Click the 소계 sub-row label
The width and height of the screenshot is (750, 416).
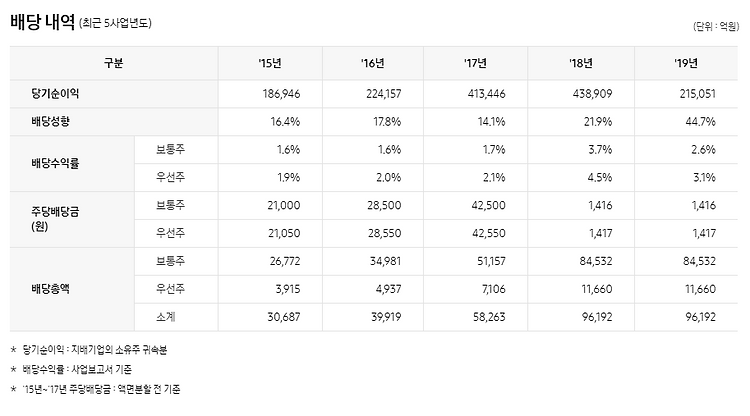165,317
